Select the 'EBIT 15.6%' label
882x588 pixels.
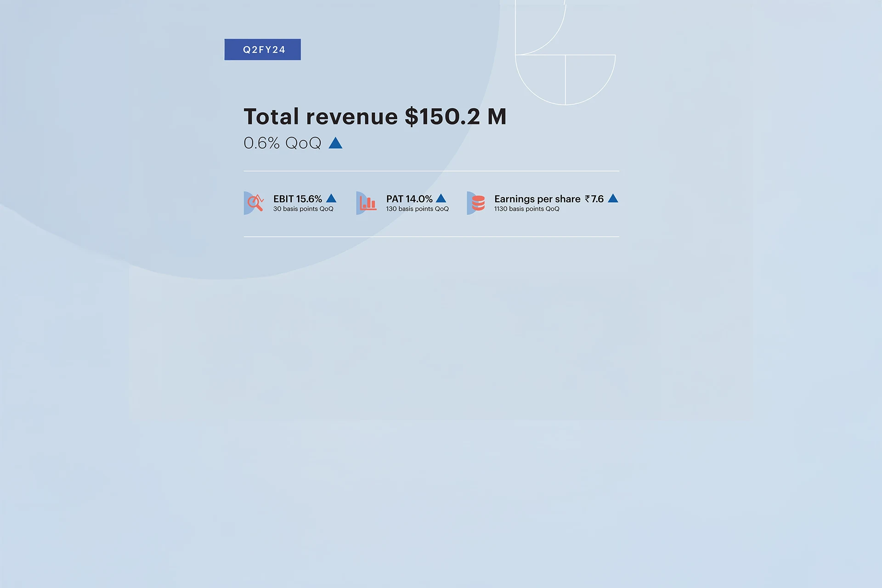298,199
